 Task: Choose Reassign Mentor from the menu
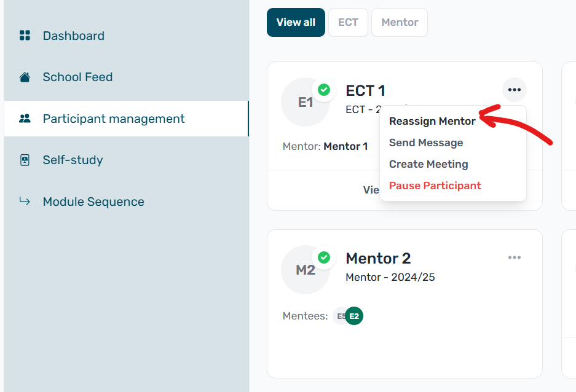432,121
